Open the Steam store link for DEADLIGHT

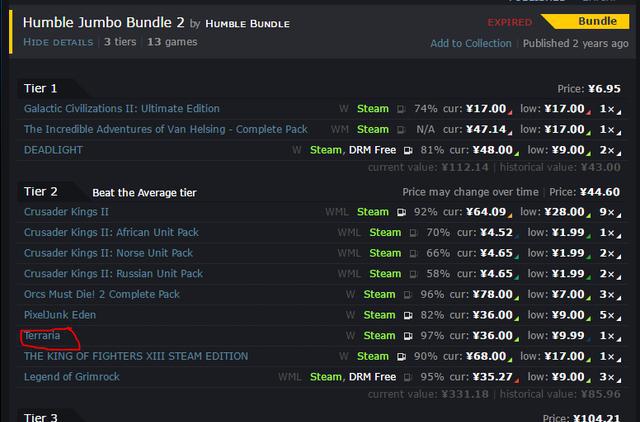pos(325,150)
